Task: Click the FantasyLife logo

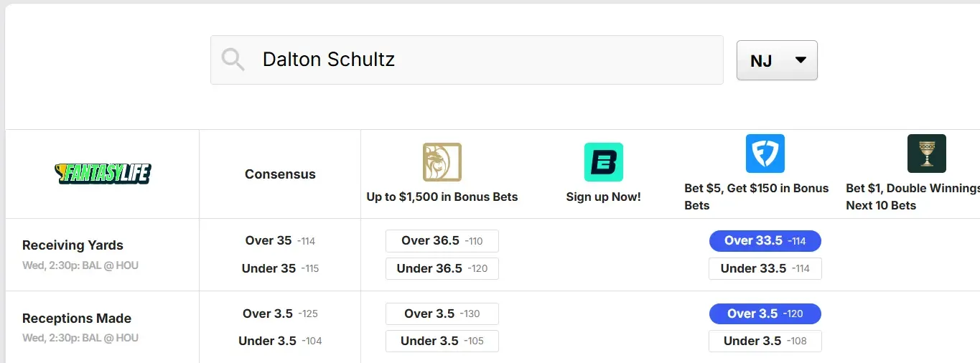Action: click(103, 173)
